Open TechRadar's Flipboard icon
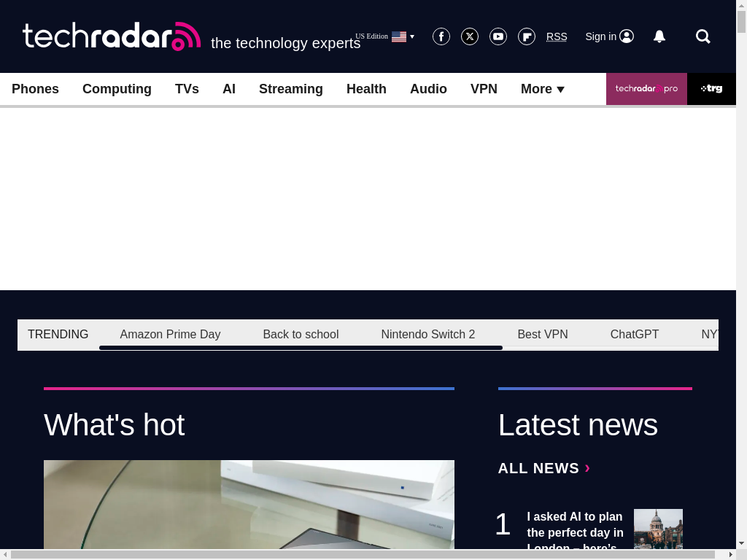 coord(527,36)
